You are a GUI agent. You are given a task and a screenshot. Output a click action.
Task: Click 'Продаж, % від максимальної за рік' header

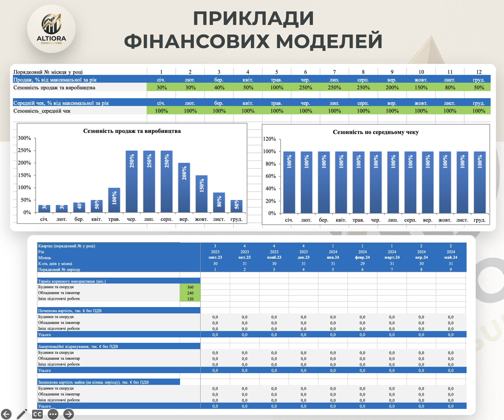coord(55,80)
